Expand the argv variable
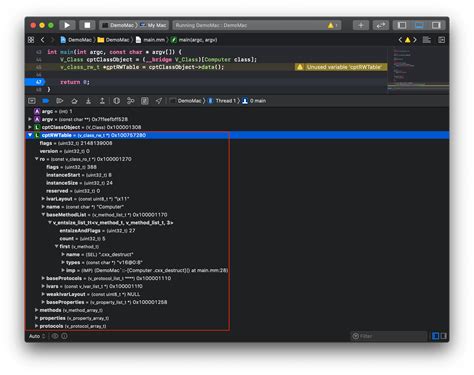Image resolution: width=474 pixels, height=375 pixels. tap(30, 119)
